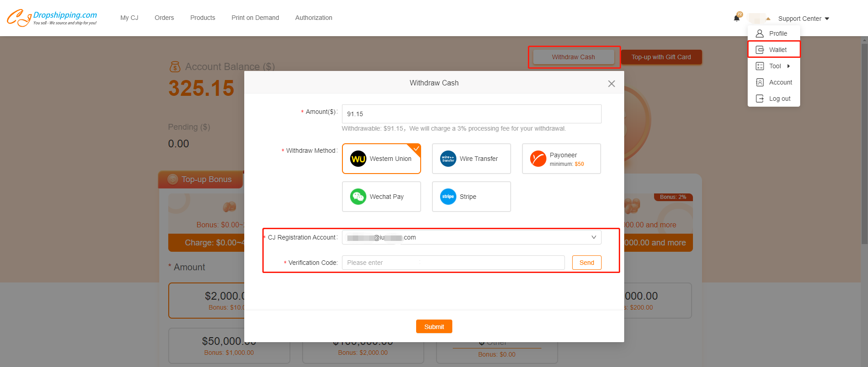Open Wallet from the user menu
Image resolution: width=868 pixels, height=367 pixels.
coord(778,50)
